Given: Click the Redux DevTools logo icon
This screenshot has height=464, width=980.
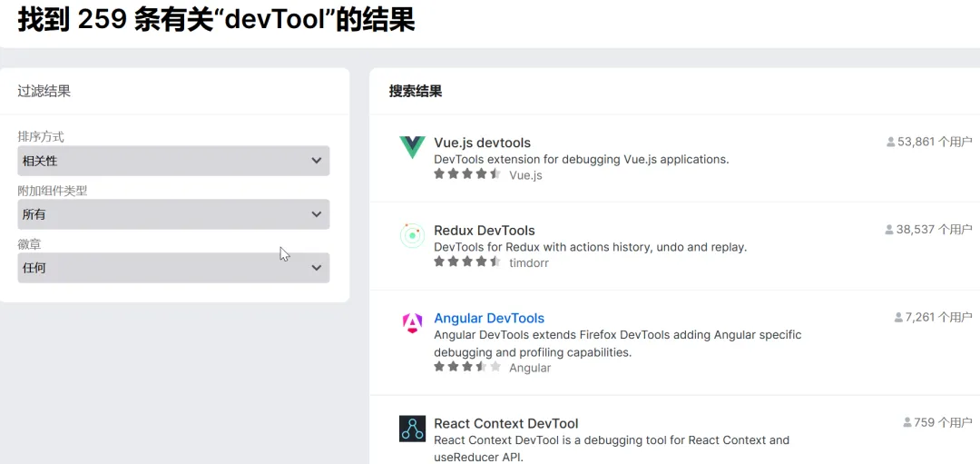Looking at the screenshot, I should [412, 236].
